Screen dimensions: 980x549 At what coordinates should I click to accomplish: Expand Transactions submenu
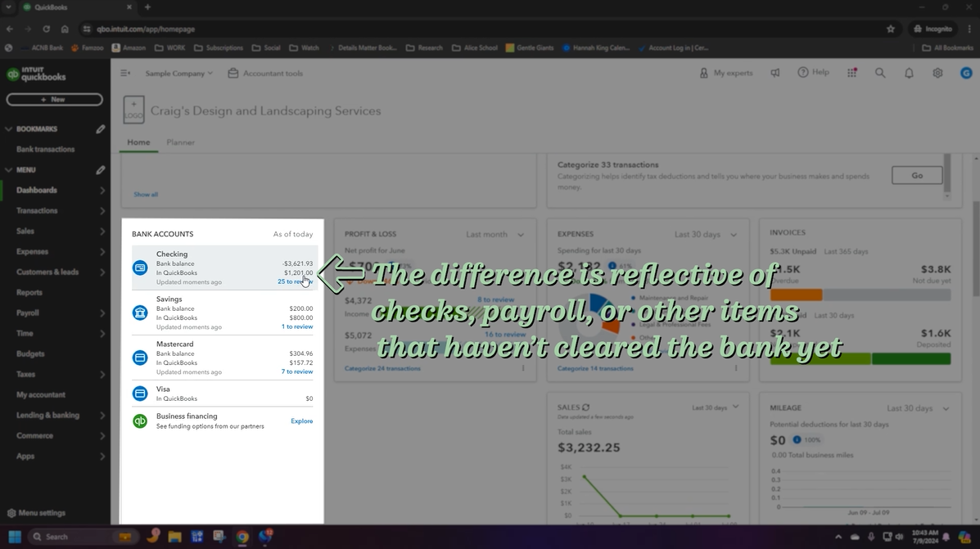click(x=102, y=211)
